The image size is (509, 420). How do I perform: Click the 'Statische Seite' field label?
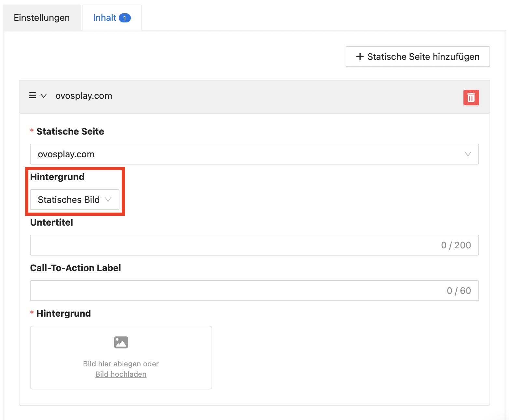click(x=70, y=131)
